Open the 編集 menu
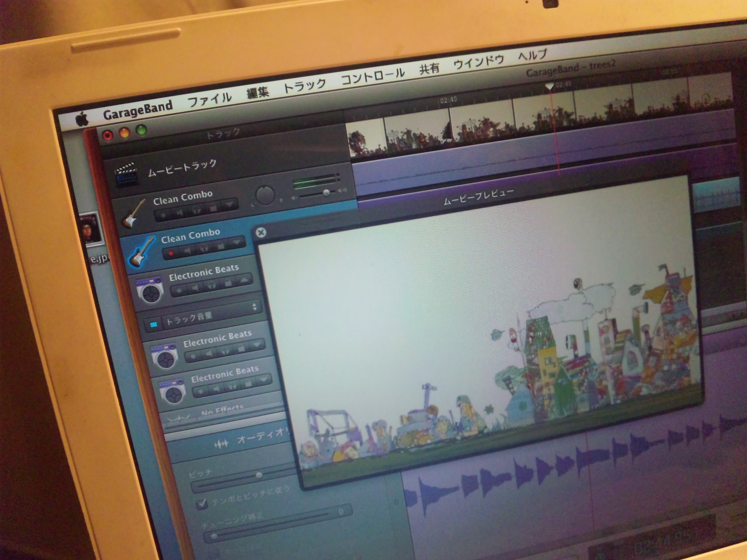 pos(258,93)
